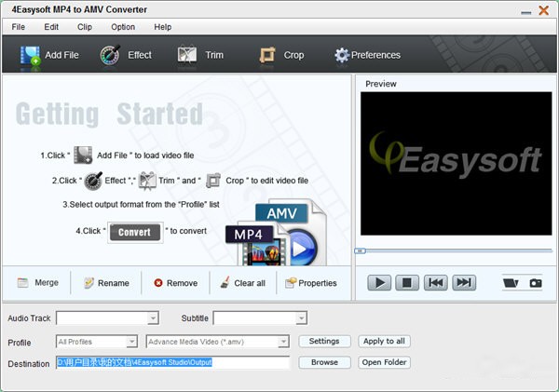This screenshot has height=392, width=559.
Task: Open the File menu
Action: click(x=19, y=27)
